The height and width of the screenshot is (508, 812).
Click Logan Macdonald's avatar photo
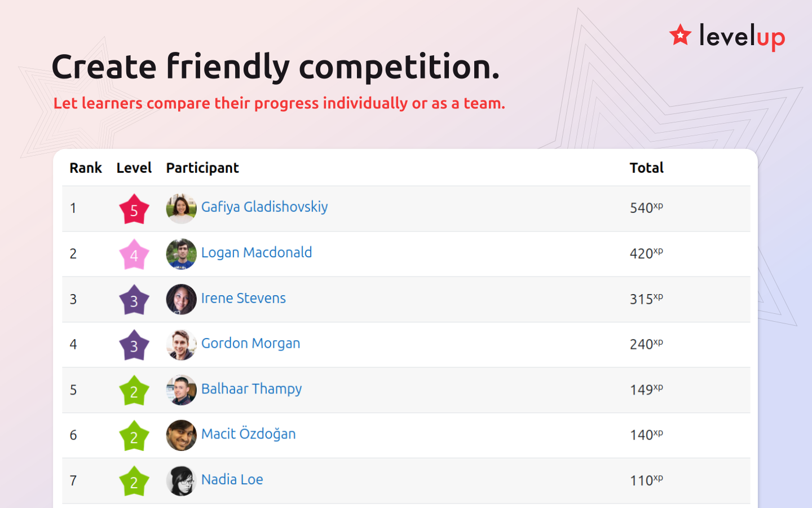tap(182, 254)
